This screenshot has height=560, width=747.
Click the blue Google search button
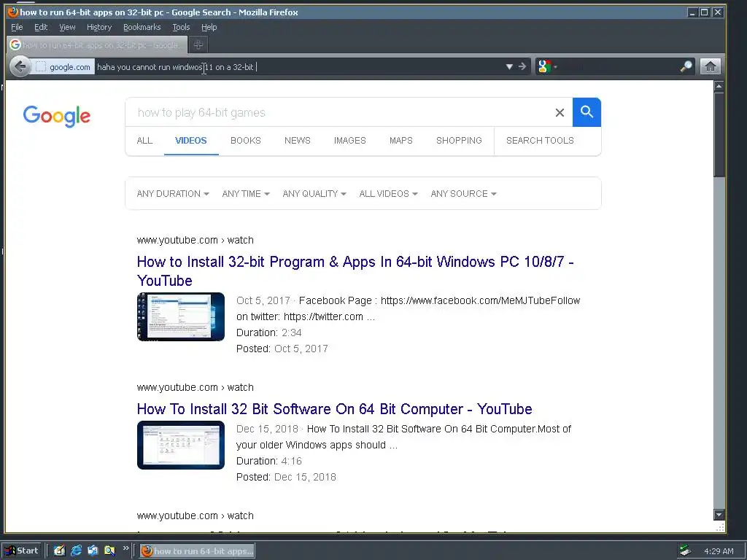click(x=587, y=112)
